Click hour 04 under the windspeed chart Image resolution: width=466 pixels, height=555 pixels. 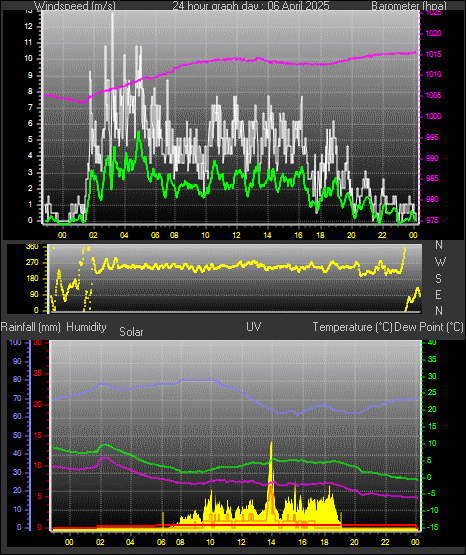tap(124, 235)
